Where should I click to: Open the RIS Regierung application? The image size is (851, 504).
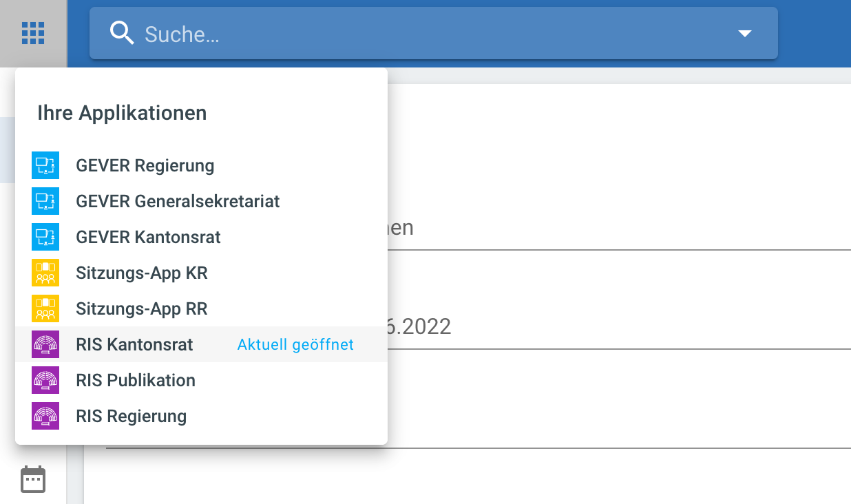pyautogui.click(x=132, y=417)
